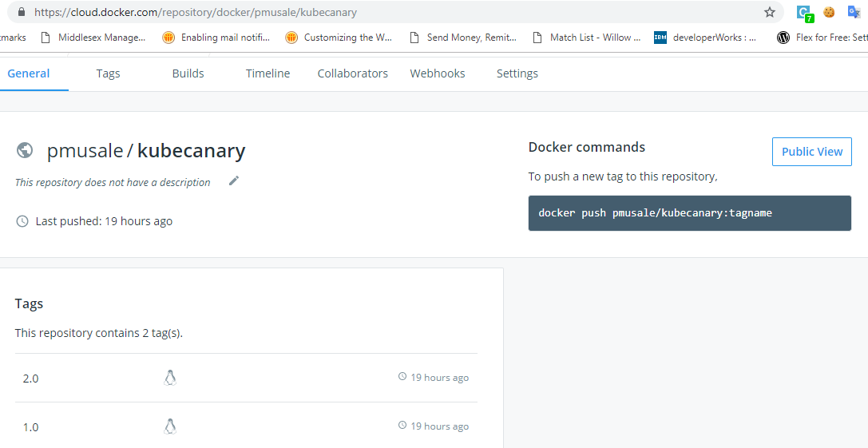Open repository Settings tab
This screenshot has width=868, height=448.
coord(517,73)
